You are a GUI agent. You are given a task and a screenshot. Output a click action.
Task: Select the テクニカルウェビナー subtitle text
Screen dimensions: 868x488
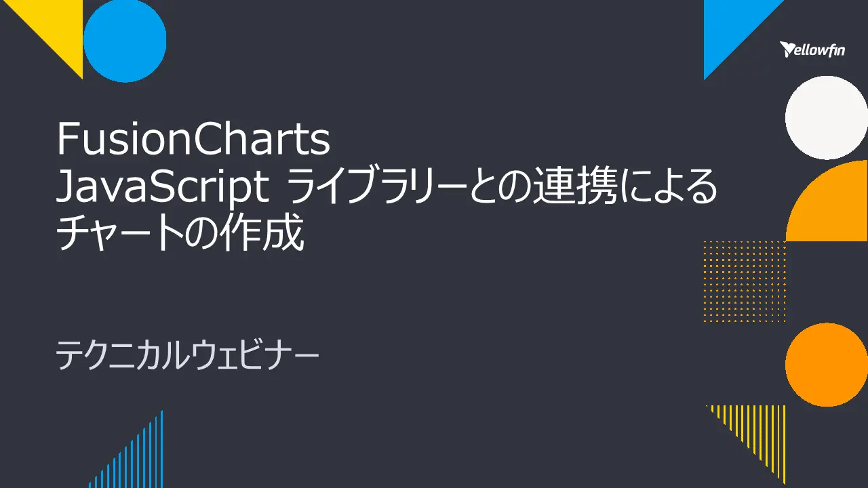[x=186, y=355]
